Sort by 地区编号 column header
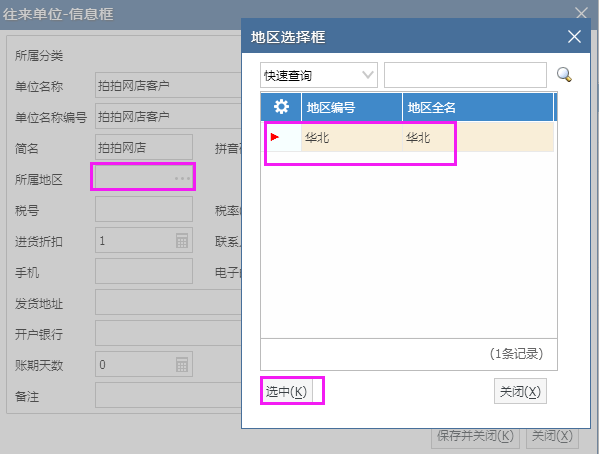Image resolution: width=599 pixels, height=454 pixels. tap(352, 107)
